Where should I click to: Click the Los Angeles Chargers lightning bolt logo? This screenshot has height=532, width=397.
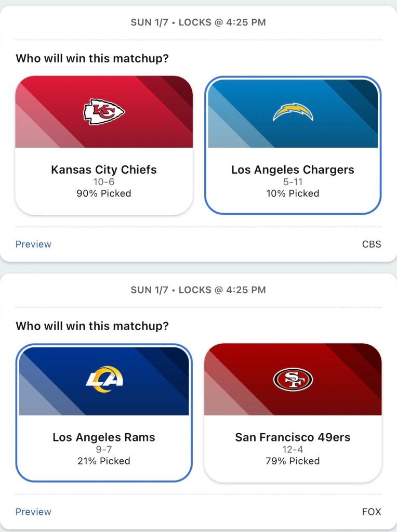click(293, 112)
